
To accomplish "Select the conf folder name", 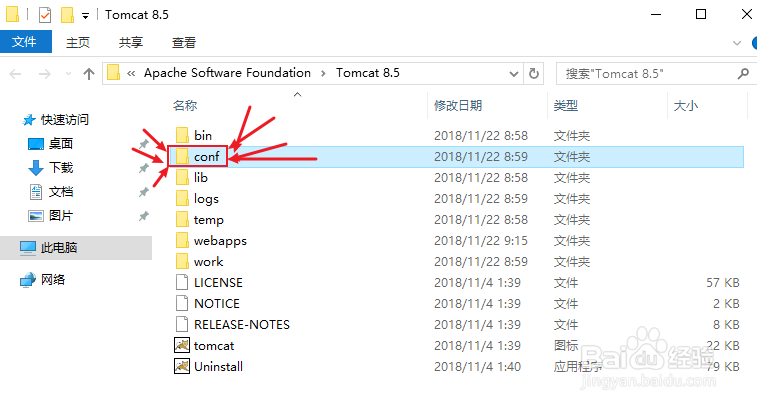I will click(207, 156).
